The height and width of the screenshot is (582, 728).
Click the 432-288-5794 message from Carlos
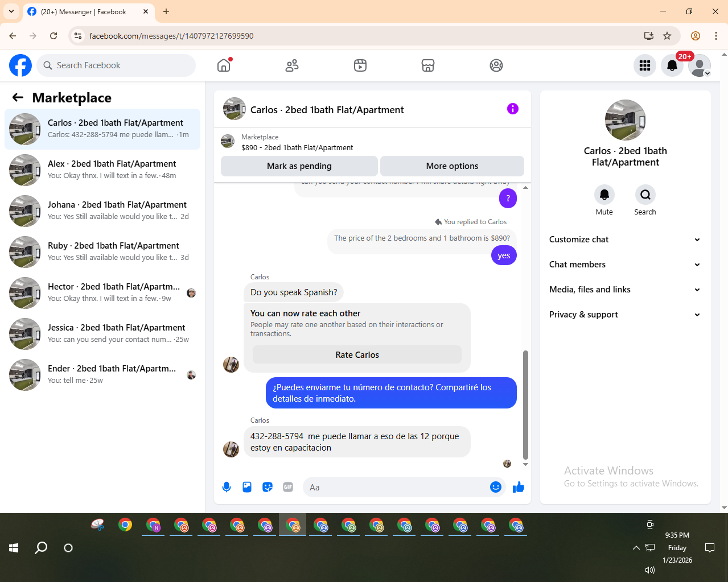[x=357, y=442]
